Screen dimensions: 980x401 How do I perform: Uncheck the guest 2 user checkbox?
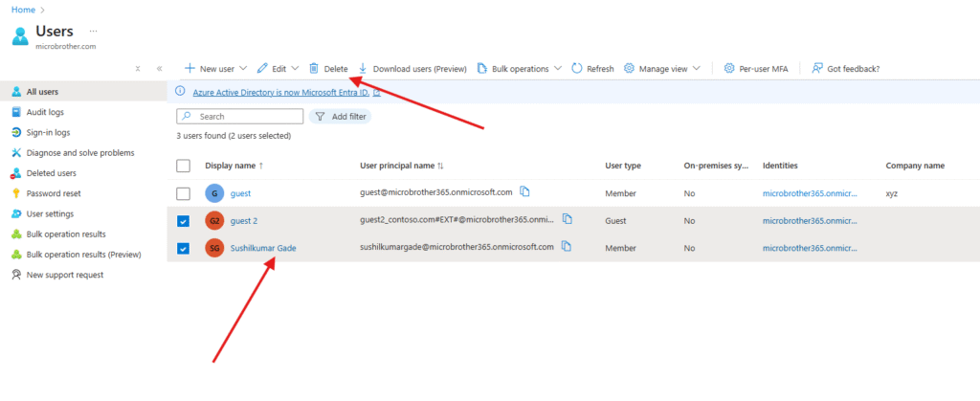[x=184, y=221]
